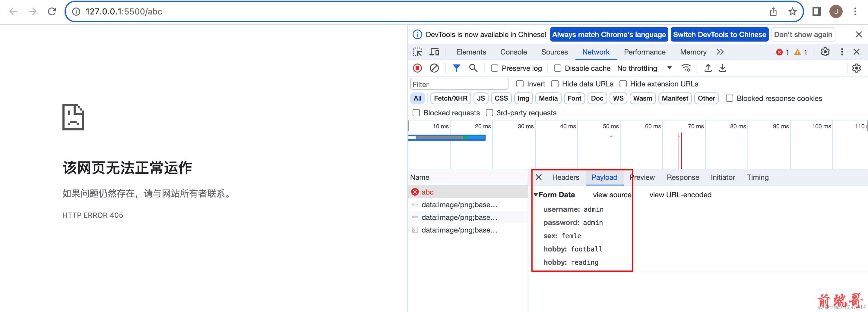
Task: Click view URL-encoded link
Action: pos(680,195)
